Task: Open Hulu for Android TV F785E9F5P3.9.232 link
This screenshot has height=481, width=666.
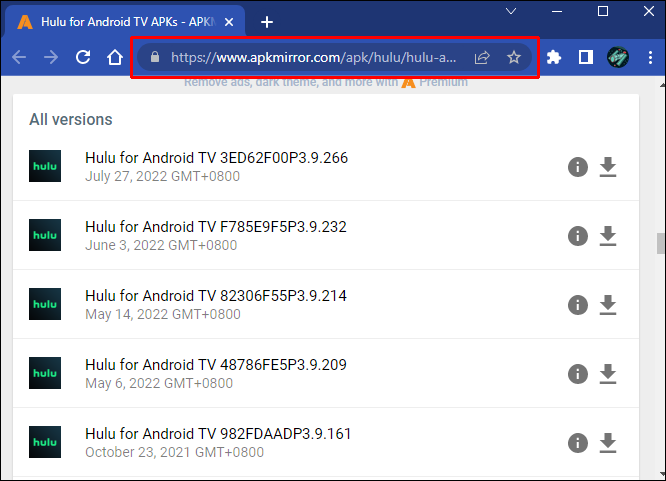Action: [216, 227]
